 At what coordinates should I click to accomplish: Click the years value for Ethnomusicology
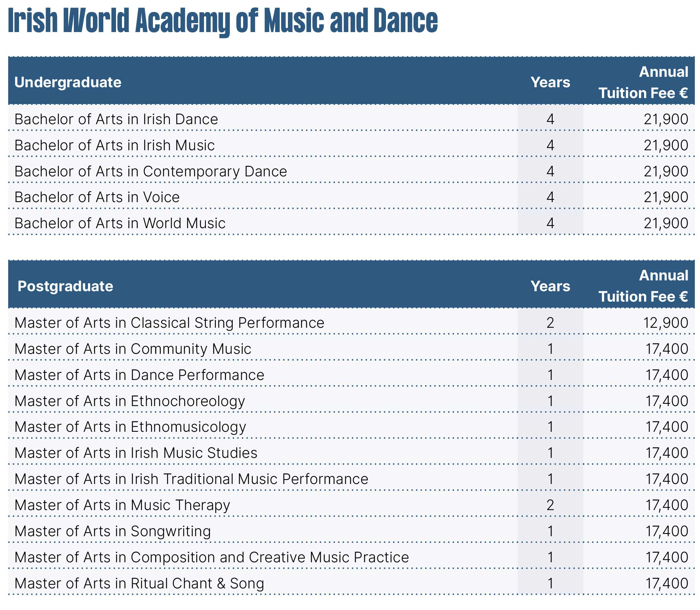coord(550,427)
